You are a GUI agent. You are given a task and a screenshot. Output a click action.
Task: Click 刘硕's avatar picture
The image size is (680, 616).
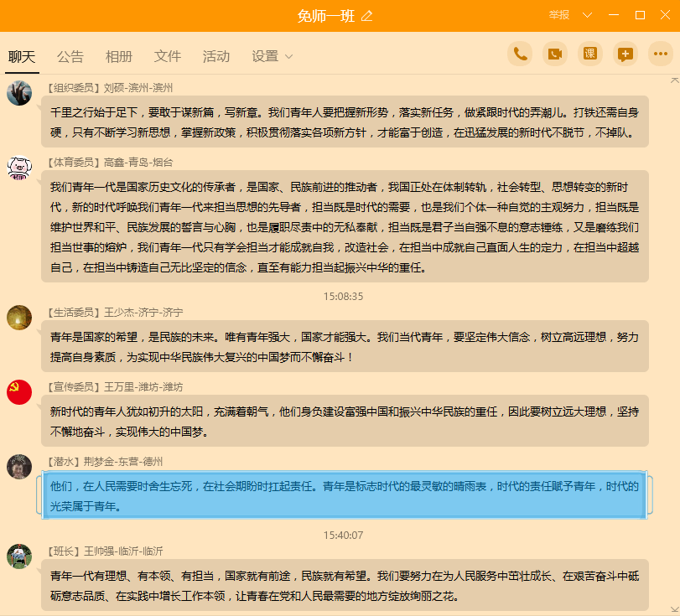pos(19,93)
